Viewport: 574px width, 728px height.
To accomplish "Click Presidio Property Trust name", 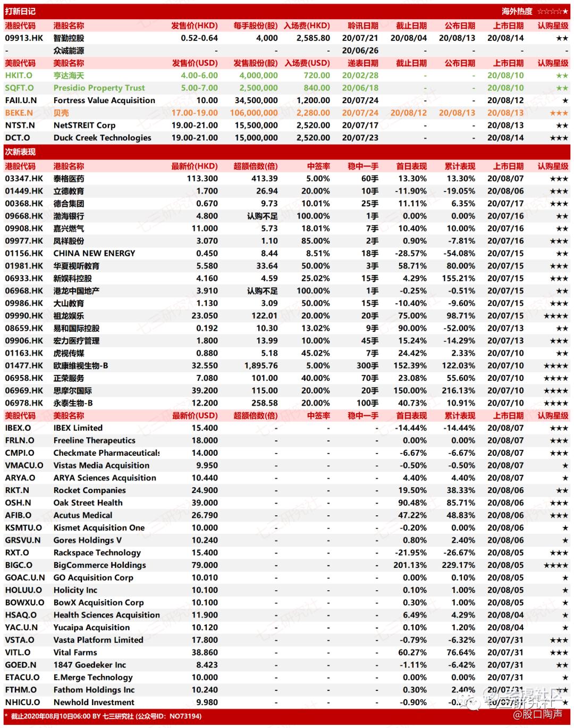I will click(99, 88).
